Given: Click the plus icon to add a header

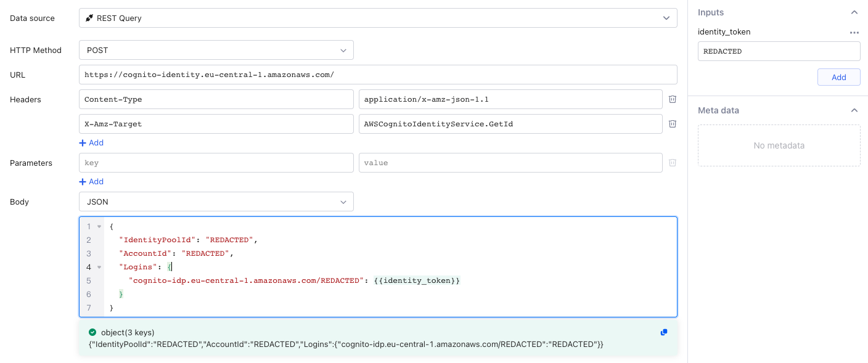Looking at the screenshot, I should coord(82,142).
